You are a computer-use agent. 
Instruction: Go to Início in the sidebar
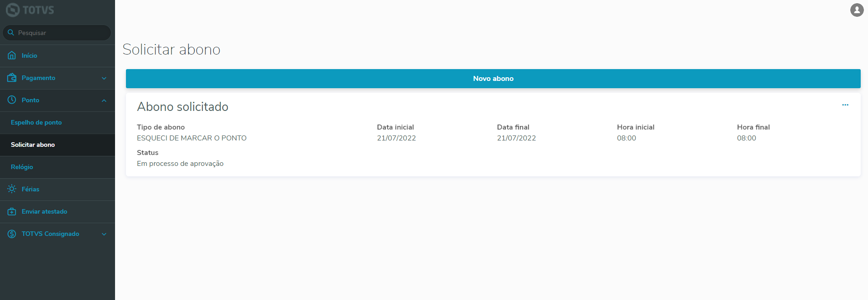pos(57,55)
